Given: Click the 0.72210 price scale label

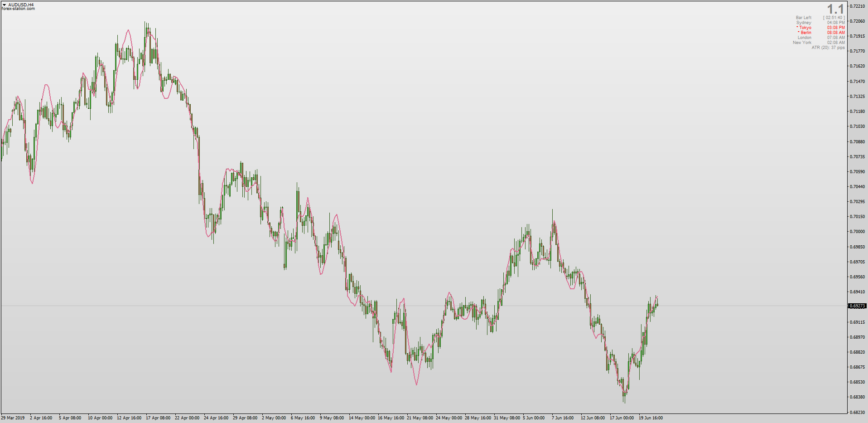Looking at the screenshot, I should (x=857, y=6).
